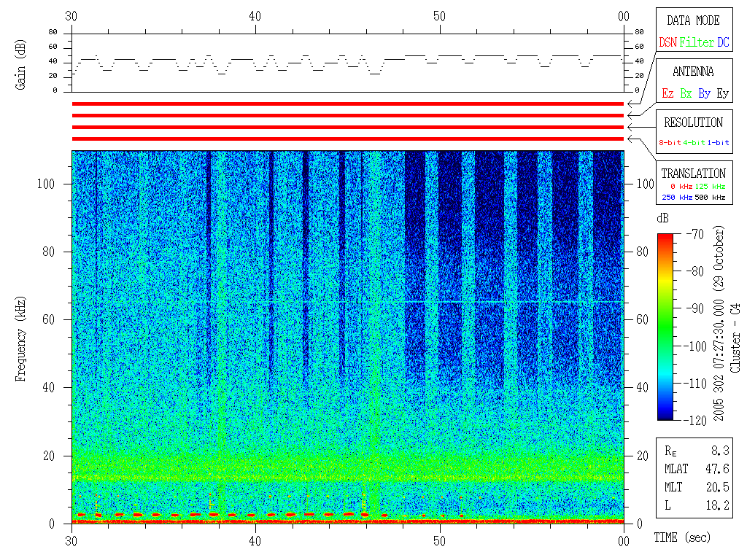
Task: Click the 30 label on the top time axis
Action: pyautogui.click(x=71, y=16)
